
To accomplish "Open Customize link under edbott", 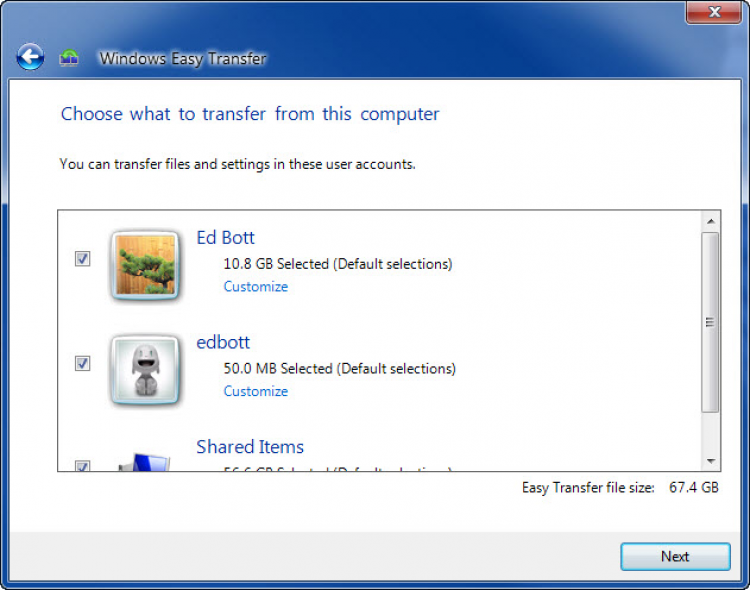I will 255,391.
